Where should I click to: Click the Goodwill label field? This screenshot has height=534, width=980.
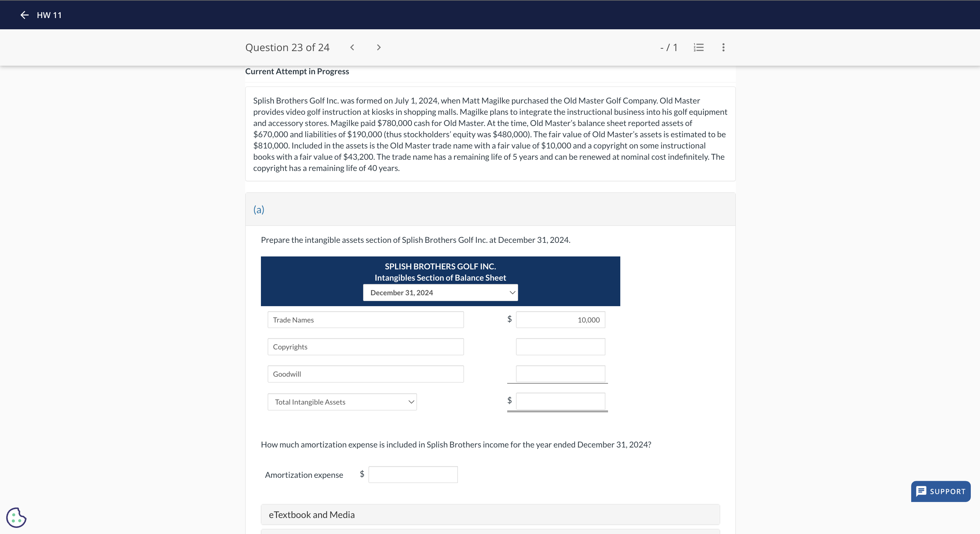coord(365,374)
